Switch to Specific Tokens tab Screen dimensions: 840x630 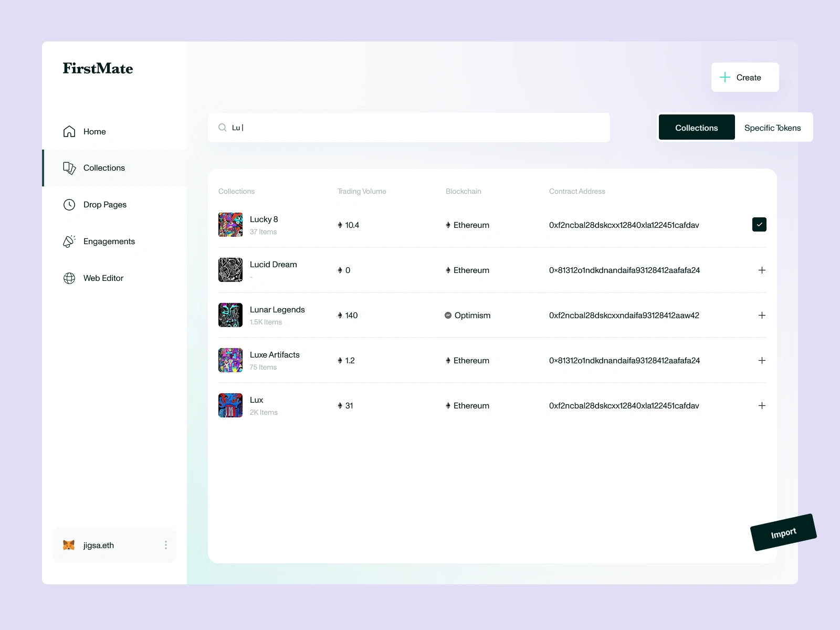click(x=772, y=128)
